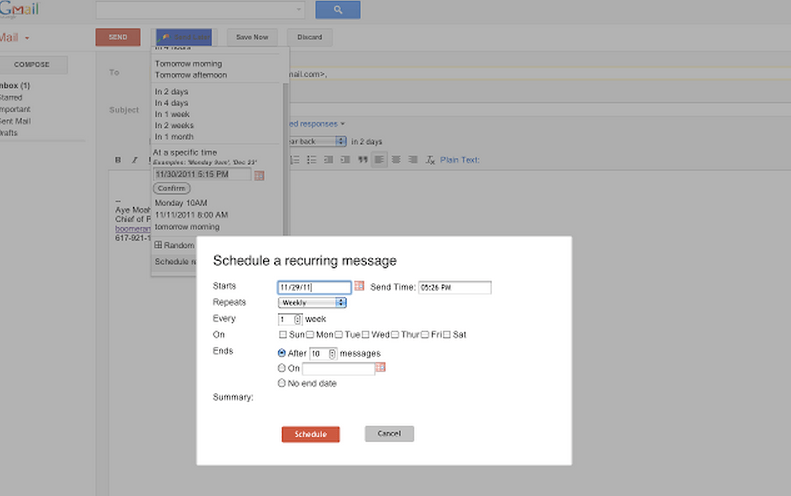Click the remove formatting icon

[430, 160]
